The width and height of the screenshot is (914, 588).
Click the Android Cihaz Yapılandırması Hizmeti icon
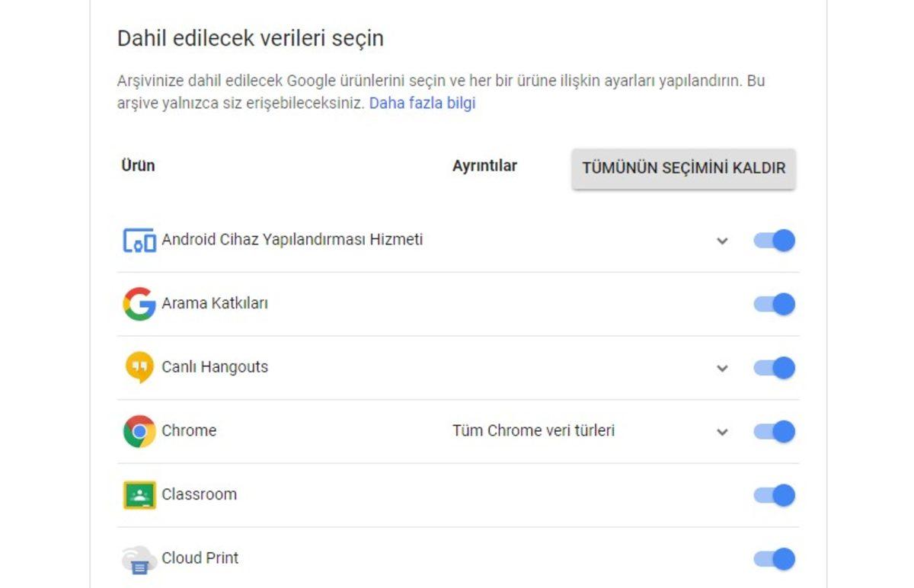[x=138, y=240]
